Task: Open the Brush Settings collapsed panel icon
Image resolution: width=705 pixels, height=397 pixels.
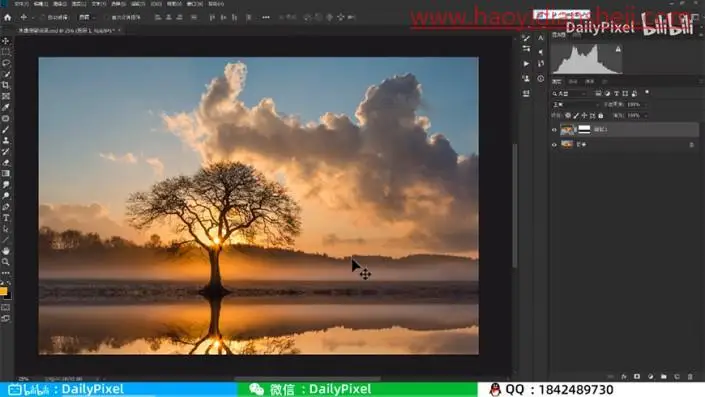Action: coord(526,39)
